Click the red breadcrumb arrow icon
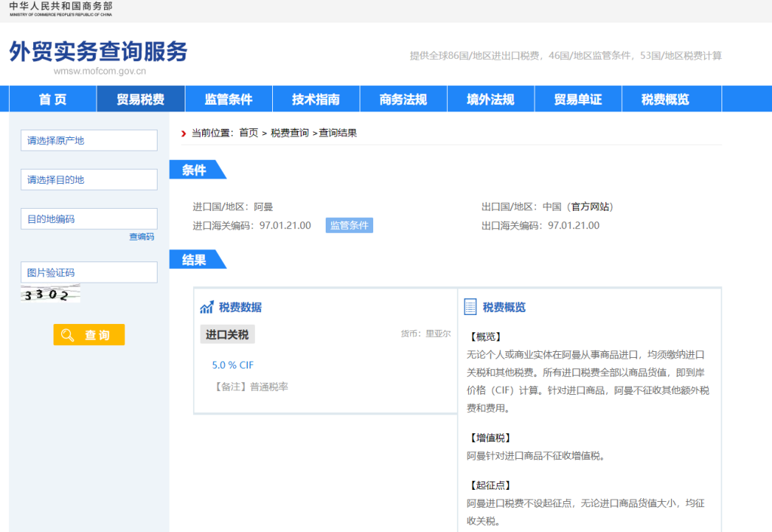Viewport: 772px width, 532px height. [184, 133]
